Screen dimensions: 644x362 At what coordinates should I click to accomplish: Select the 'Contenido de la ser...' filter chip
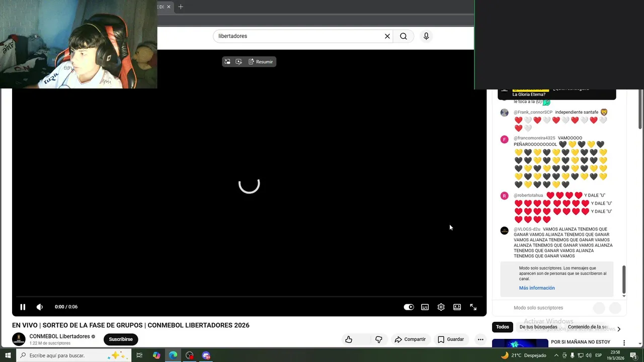588,327
